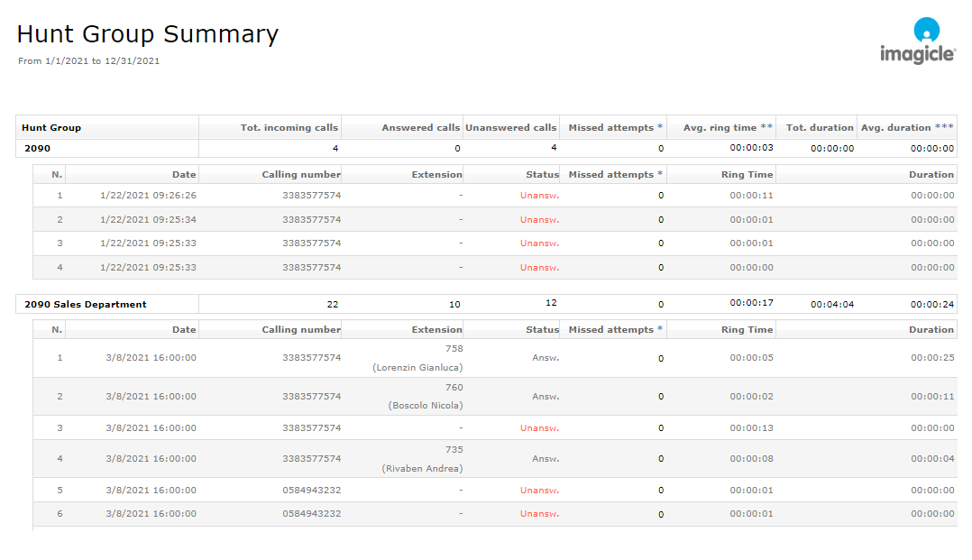Select the 2090 Sales Department group row

coord(86,305)
